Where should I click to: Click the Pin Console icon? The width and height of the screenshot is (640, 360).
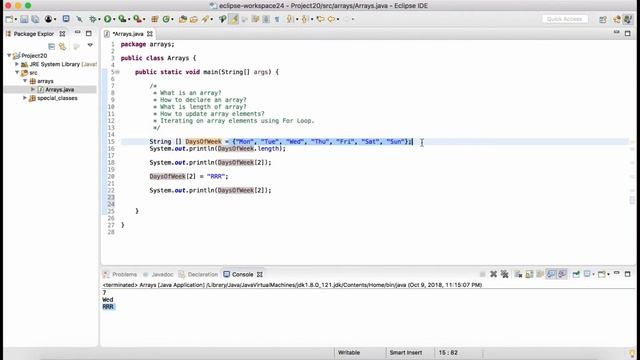(576, 274)
